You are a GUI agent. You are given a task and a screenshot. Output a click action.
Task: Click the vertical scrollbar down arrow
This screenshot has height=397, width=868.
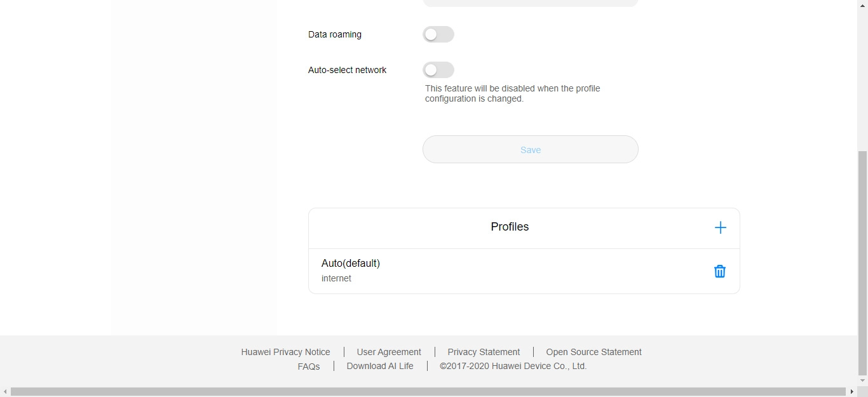862,380
